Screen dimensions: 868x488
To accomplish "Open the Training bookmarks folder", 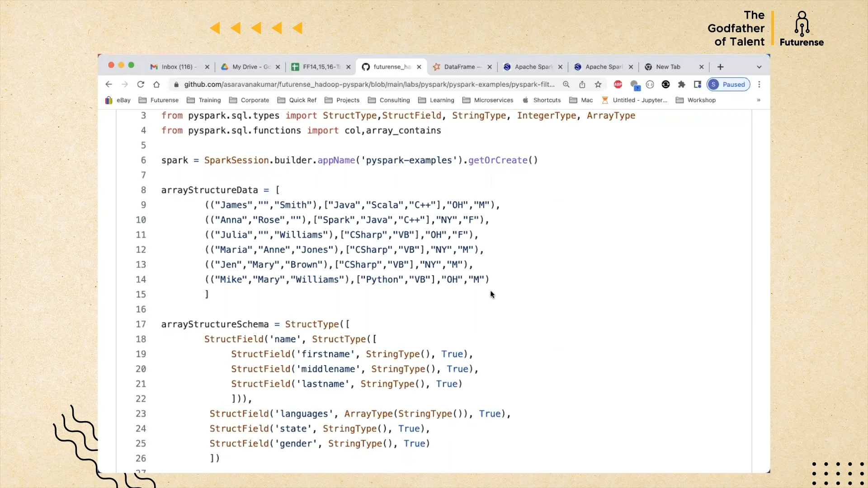I will coord(204,100).
